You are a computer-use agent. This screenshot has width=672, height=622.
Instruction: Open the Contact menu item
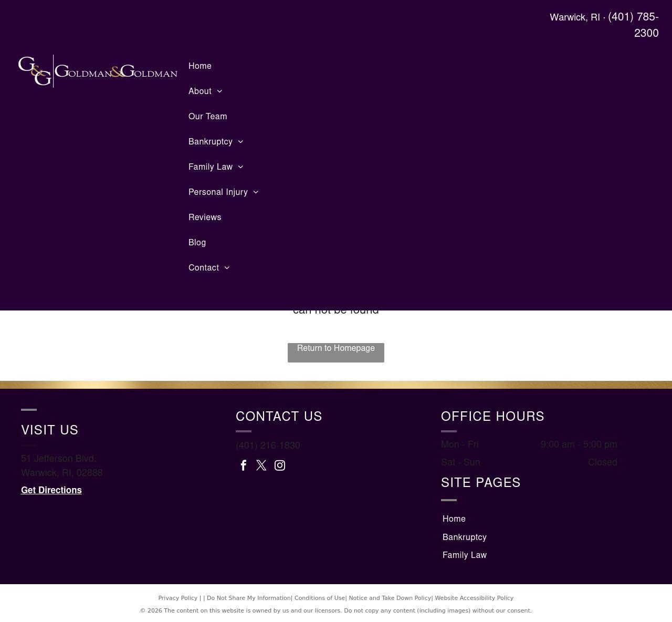point(204,268)
